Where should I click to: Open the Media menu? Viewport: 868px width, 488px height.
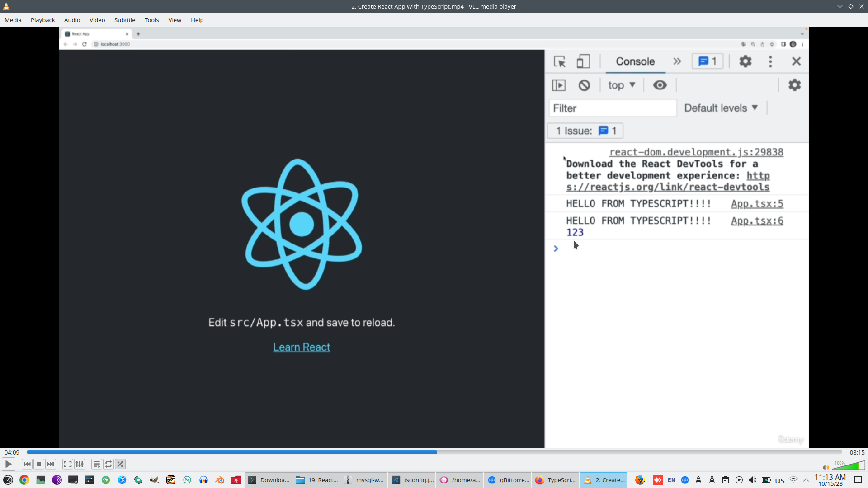coord(13,20)
